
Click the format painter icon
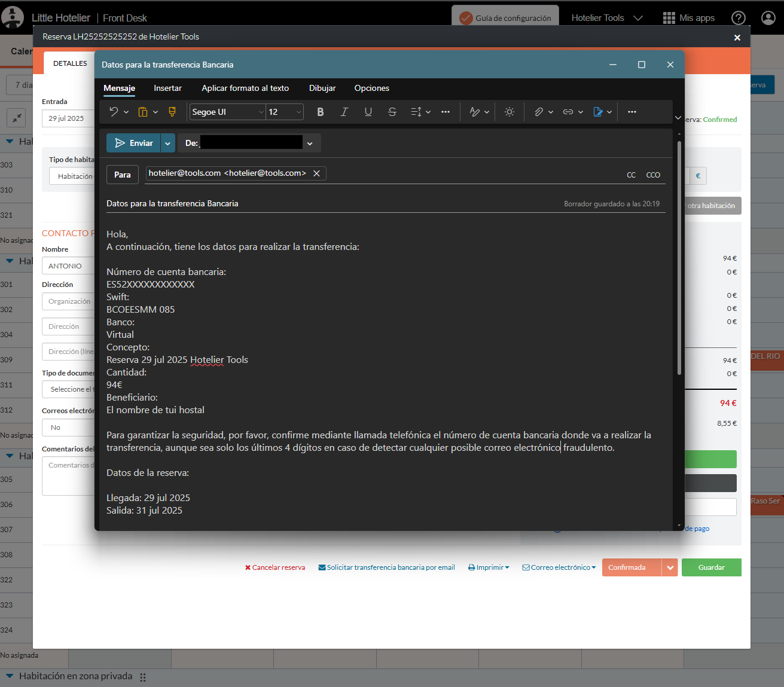click(172, 112)
